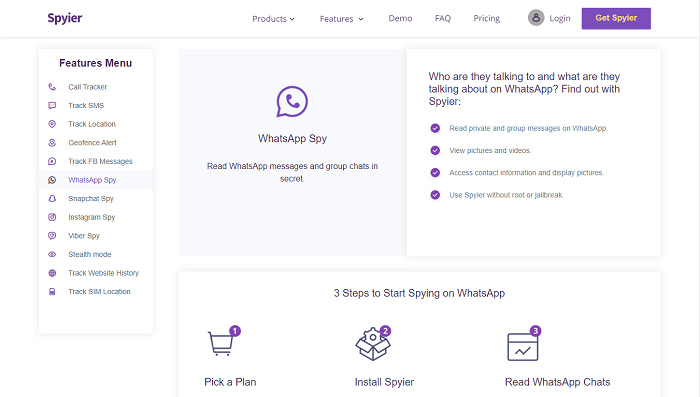
Task: Click the WhatsApp Spy title text
Action: point(292,139)
